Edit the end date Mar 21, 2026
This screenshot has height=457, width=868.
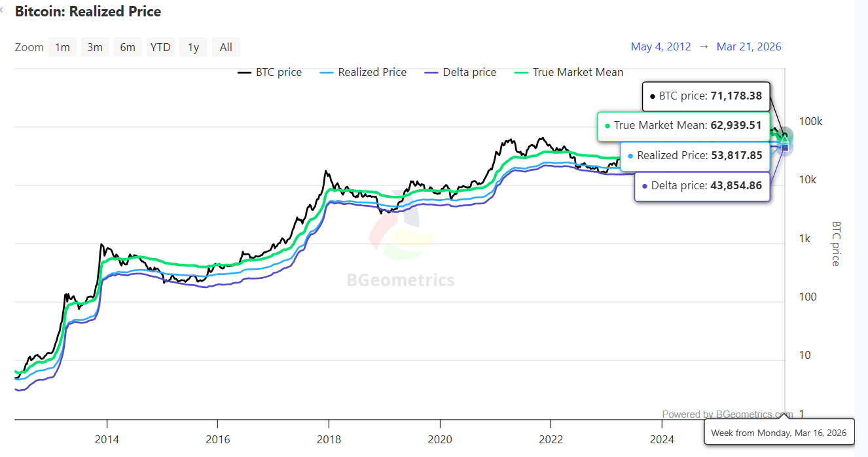tap(749, 46)
